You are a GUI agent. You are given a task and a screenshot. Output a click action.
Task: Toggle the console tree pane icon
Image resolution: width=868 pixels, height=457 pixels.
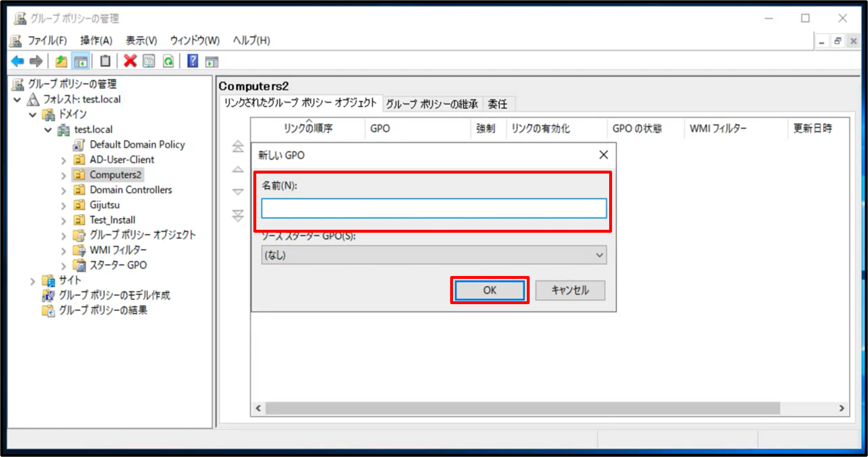point(80,61)
